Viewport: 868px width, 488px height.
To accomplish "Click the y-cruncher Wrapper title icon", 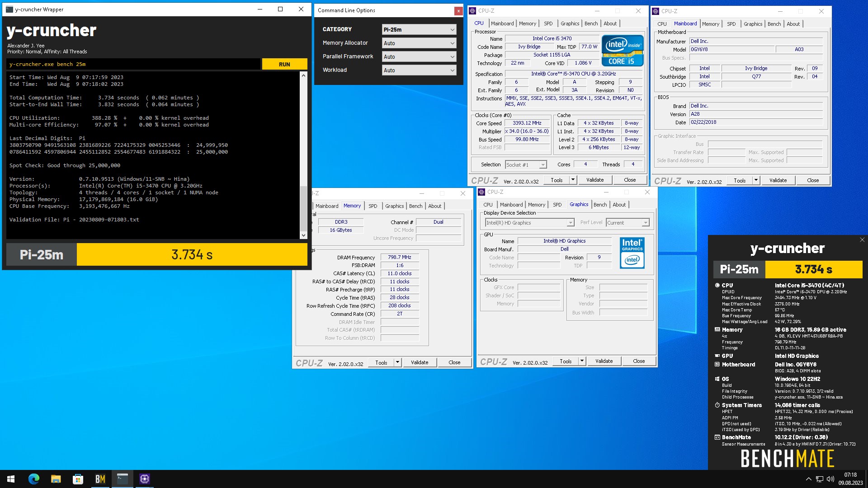I will pos(9,9).
